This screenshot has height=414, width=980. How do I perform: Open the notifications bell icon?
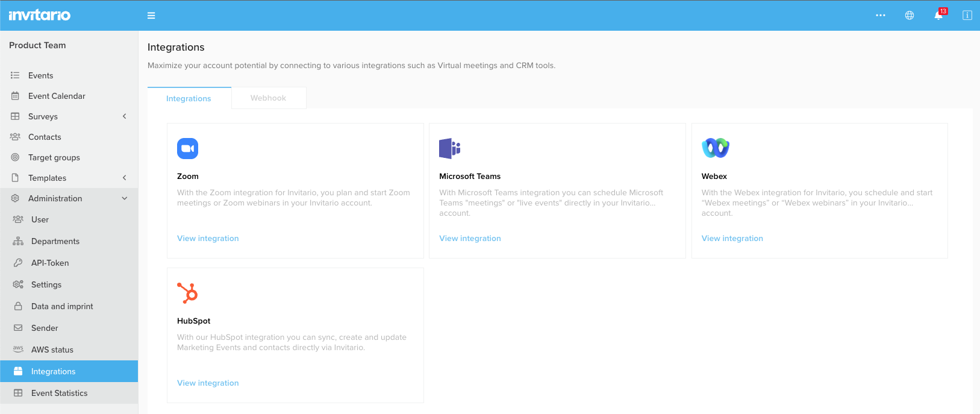pos(938,16)
